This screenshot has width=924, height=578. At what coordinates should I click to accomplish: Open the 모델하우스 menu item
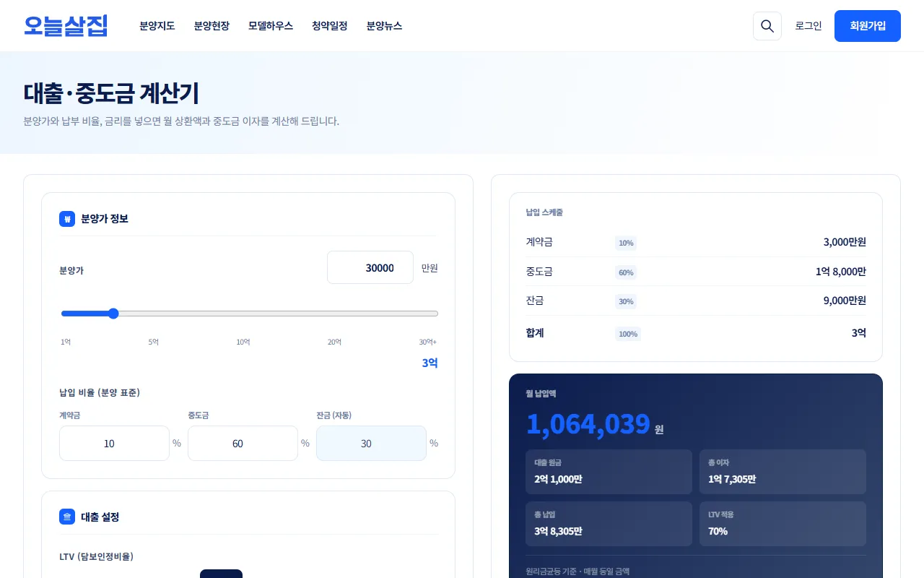pyautogui.click(x=271, y=26)
